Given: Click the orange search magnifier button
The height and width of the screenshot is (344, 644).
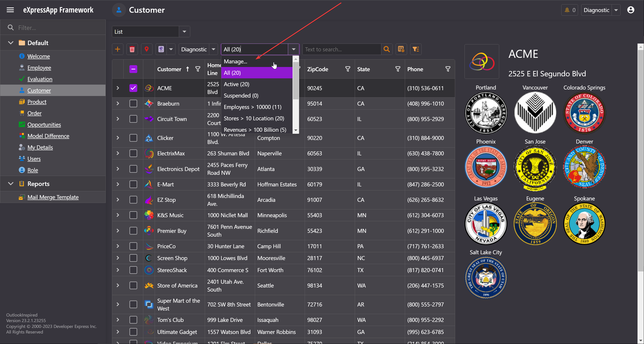Looking at the screenshot, I should 386,49.
